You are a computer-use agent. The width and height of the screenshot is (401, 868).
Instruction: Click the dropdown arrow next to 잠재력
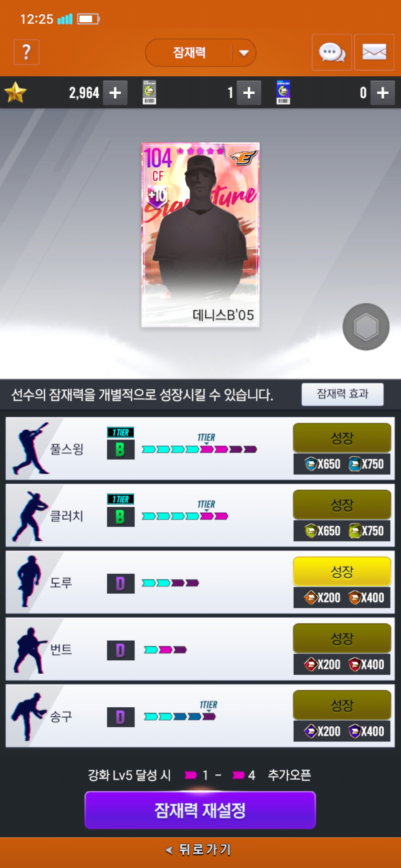click(244, 53)
